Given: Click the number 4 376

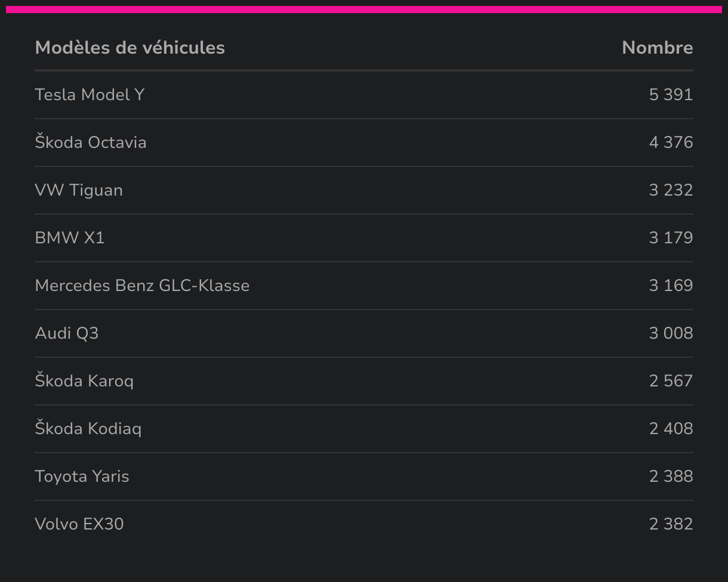Looking at the screenshot, I should point(671,143).
